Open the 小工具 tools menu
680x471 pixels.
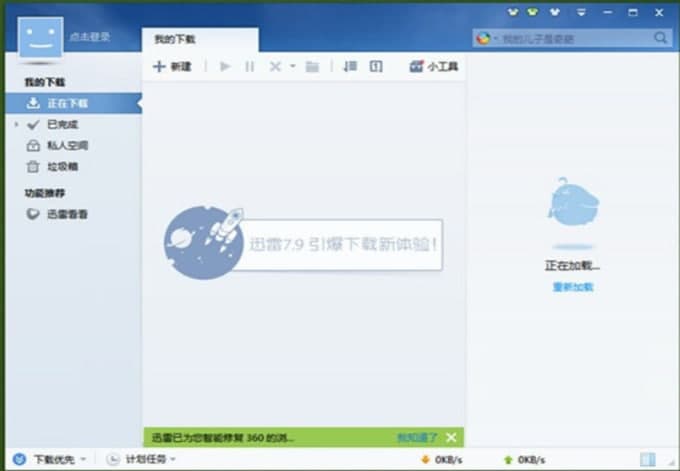pyautogui.click(x=434, y=66)
